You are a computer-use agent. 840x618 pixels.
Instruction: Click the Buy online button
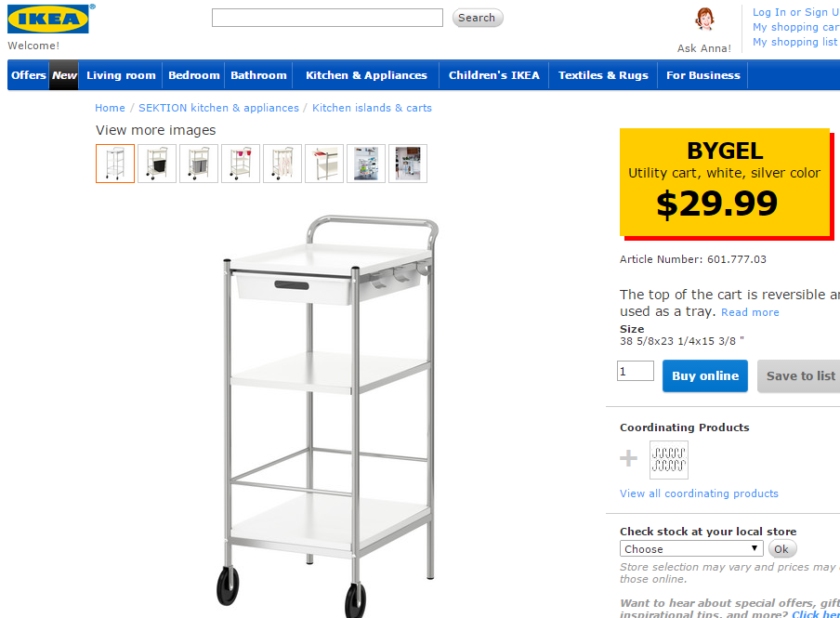tap(705, 375)
